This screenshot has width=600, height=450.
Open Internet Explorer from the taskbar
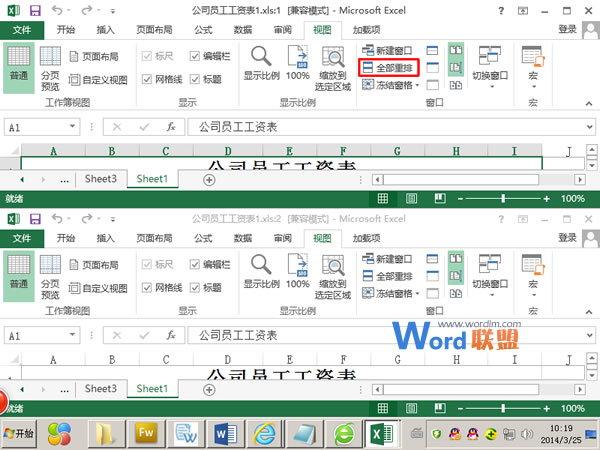[x=264, y=433]
